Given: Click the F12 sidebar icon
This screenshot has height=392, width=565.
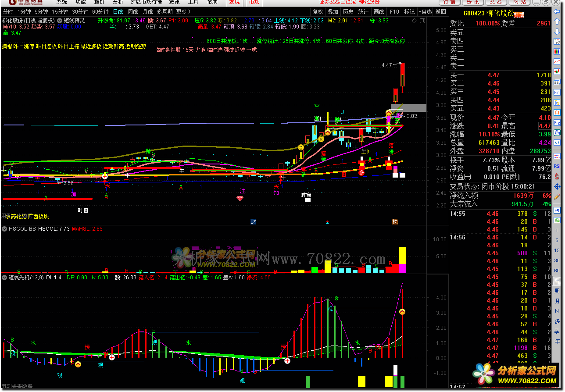Looking at the screenshot, I should tap(557, 122).
